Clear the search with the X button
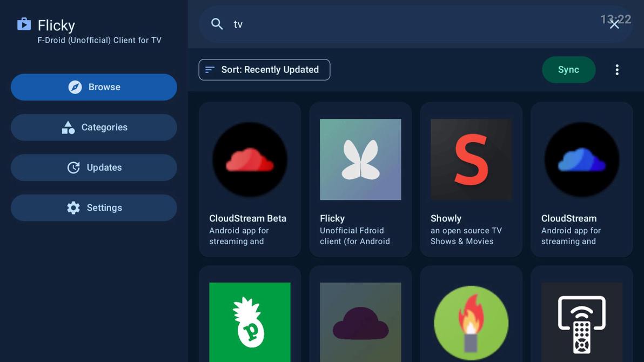Viewport: 644px width, 362px height. click(x=614, y=24)
